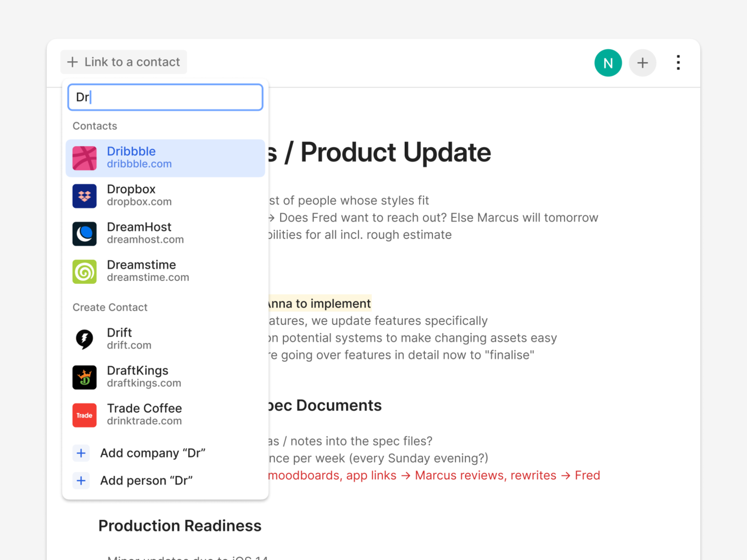
Task: Choose the DreamHost contact name
Action: (x=139, y=227)
